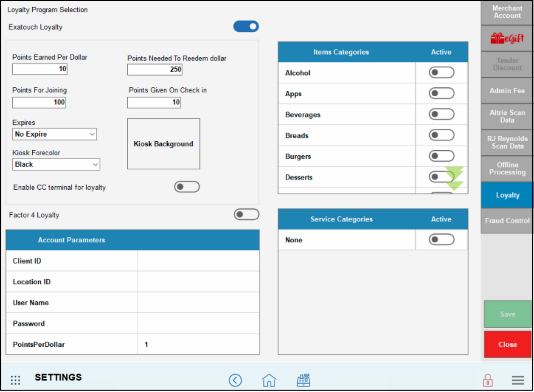
Task: Open the Expires dropdown
Action: click(x=54, y=134)
